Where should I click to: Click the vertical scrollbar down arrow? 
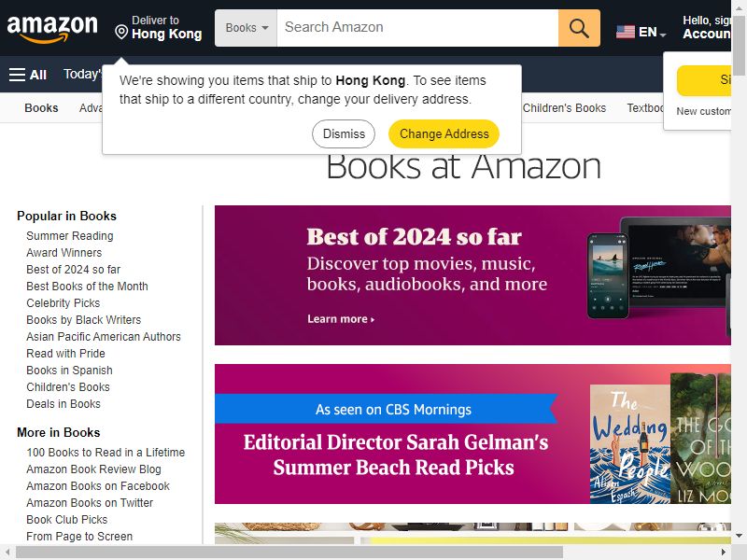click(739, 536)
